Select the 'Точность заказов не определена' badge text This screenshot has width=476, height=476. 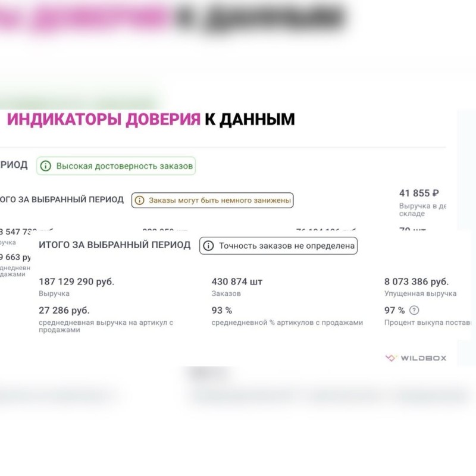pos(287,246)
